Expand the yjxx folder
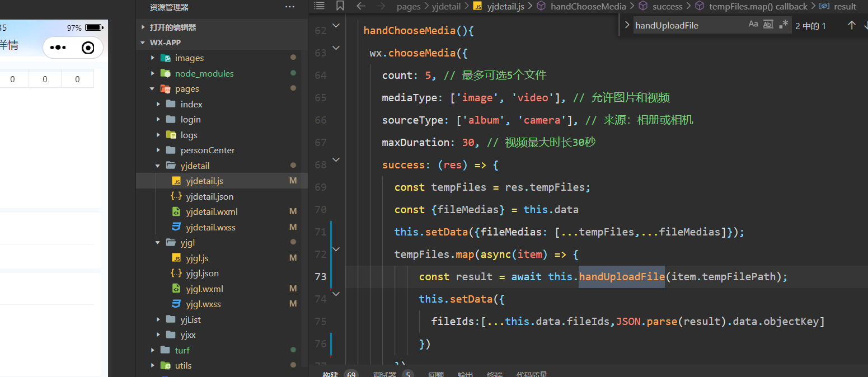The image size is (868, 377). [188, 335]
